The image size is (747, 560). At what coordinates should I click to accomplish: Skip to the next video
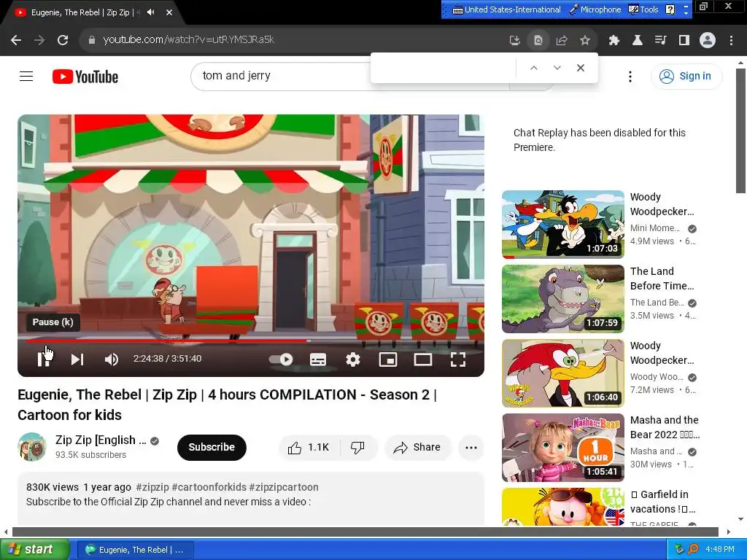77,359
